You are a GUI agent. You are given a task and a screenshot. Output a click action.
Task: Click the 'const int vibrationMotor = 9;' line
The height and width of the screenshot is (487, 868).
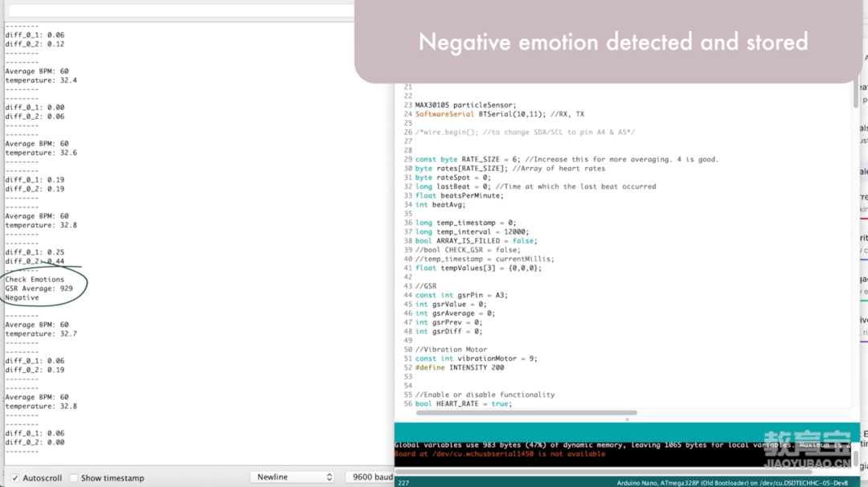(x=476, y=358)
